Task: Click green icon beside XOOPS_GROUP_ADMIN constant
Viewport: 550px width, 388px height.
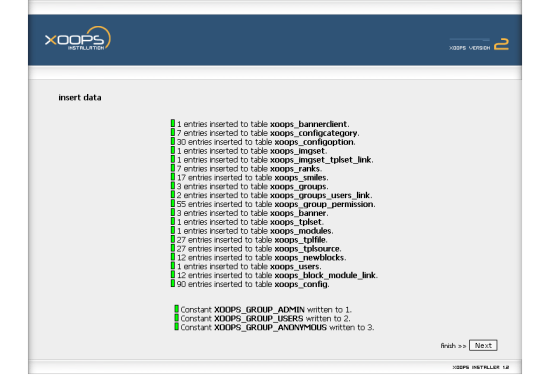Action: [x=176, y=309]
